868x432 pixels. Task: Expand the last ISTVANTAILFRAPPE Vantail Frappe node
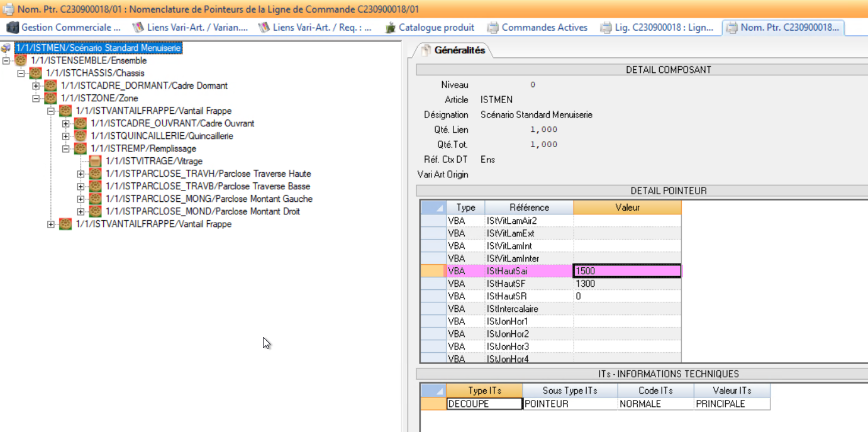pyautogui.click(x=51, y=224)
